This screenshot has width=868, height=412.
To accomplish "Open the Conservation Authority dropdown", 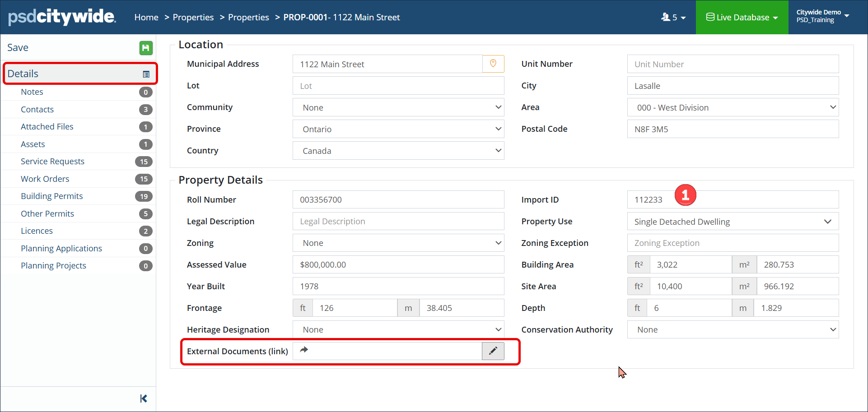I will (x=733, y=330).
